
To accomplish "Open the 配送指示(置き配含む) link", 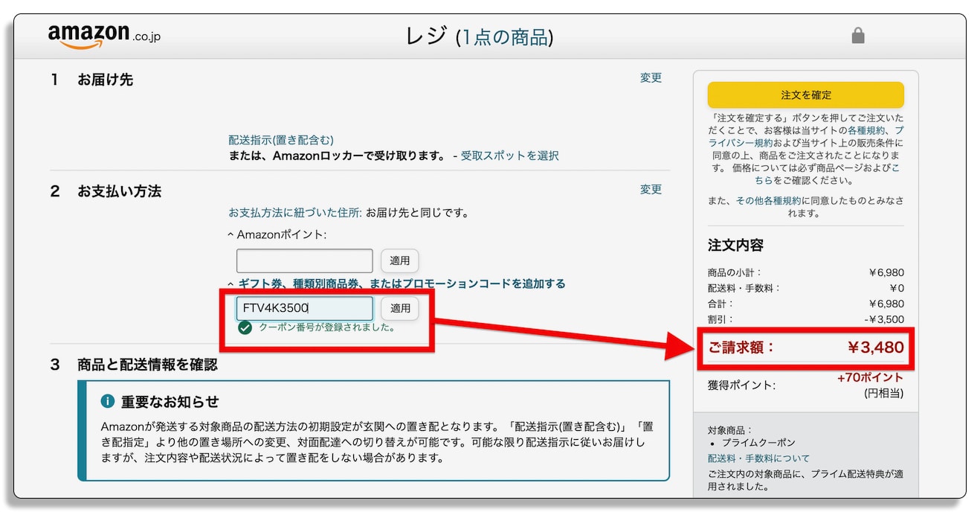I will pyautogui.click(x=281, y=140).
